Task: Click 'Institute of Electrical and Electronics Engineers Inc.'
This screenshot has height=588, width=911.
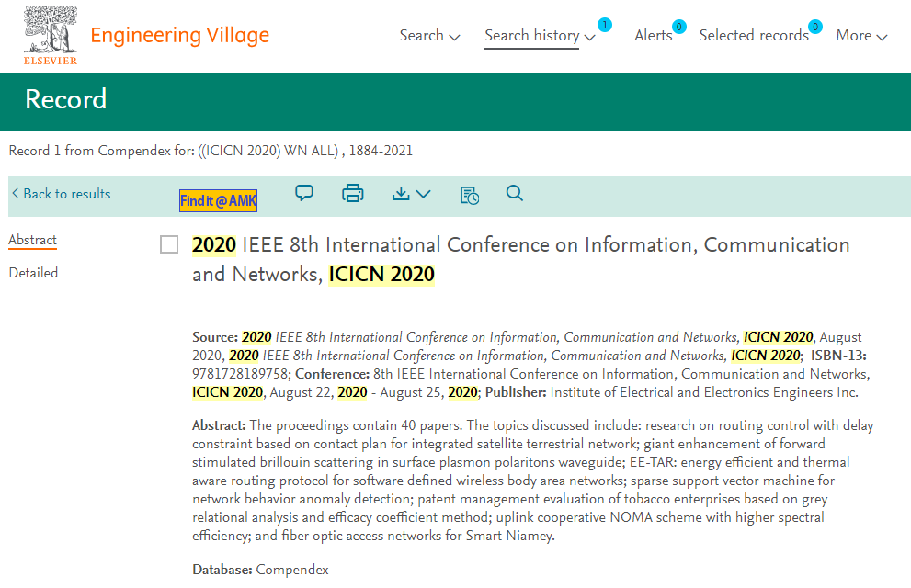Action: (704, 392)
